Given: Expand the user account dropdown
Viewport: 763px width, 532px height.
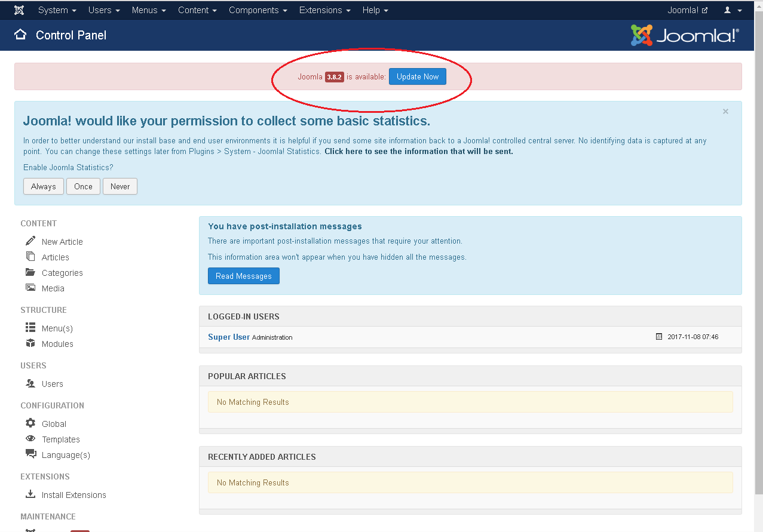Looking at the screenshot, I should [x=733, y=10].
